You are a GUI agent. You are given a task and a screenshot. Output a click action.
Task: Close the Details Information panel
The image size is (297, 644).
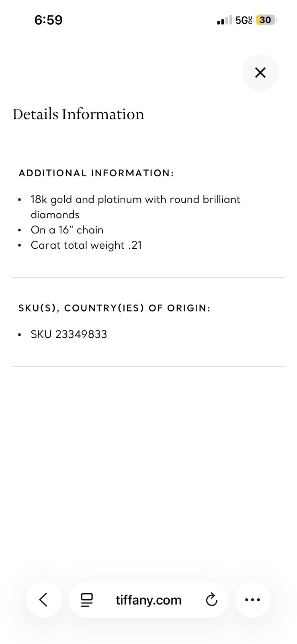click(x=260, y=72)
